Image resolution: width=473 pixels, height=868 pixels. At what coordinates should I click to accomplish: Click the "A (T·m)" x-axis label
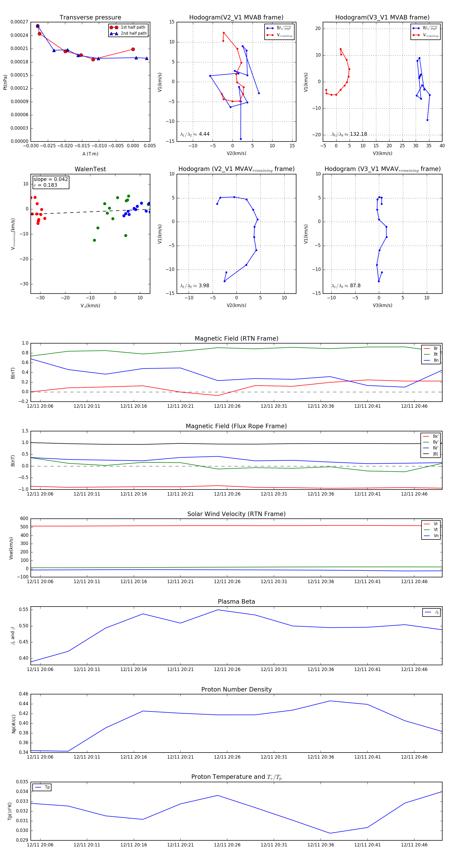[90, 154]
